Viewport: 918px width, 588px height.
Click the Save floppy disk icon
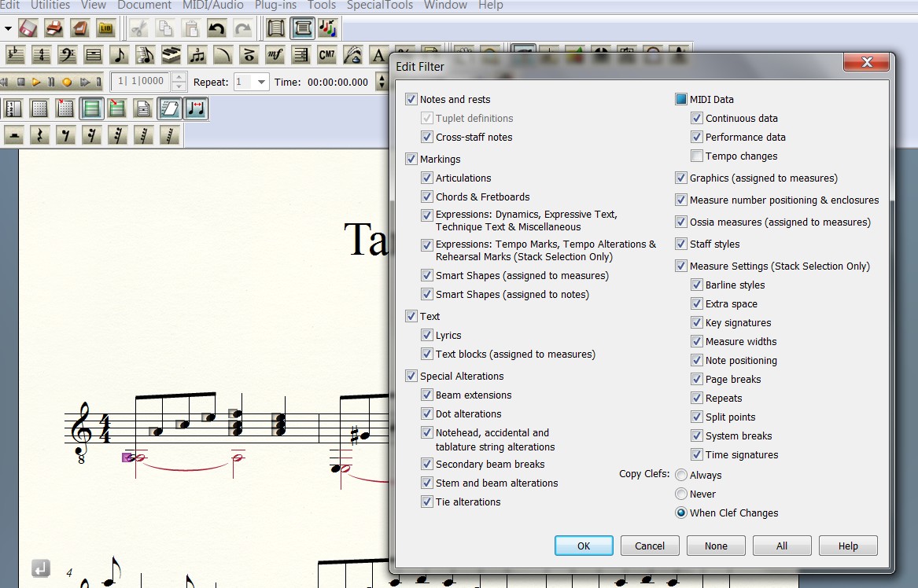[28, 29]
